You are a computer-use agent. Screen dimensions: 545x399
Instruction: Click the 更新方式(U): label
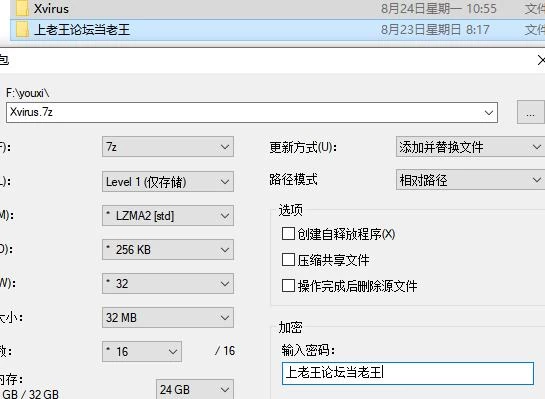[x=303, y=147]
